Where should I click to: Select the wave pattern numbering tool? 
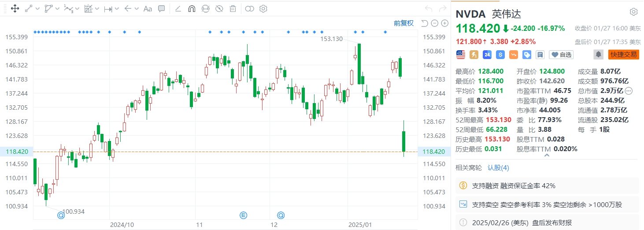[x=68, y=8]
